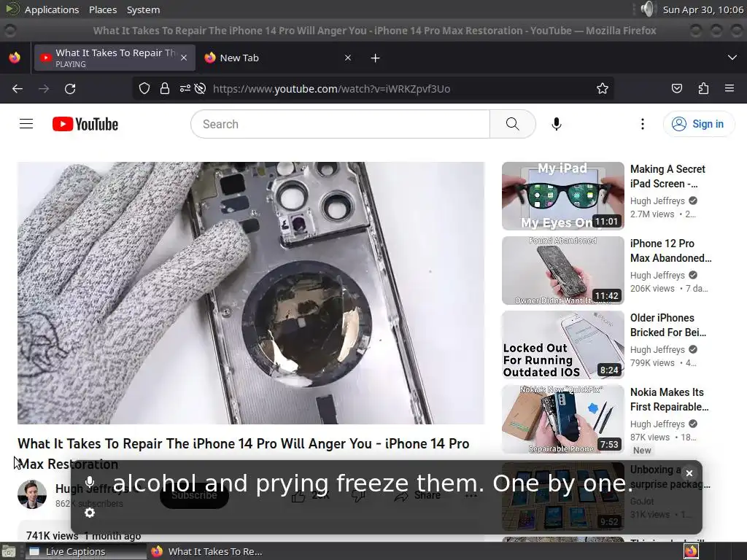Click the Hugh Jeffreys channel avatar

(x=32, y=494)
